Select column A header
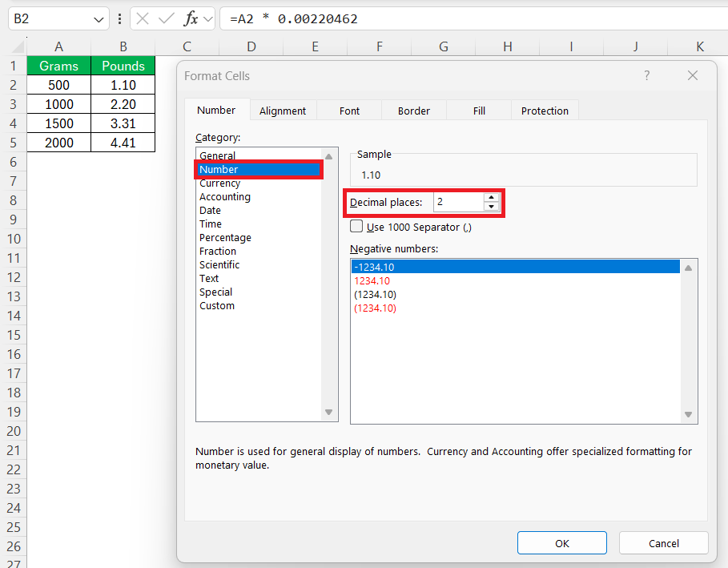 (58, 46)
